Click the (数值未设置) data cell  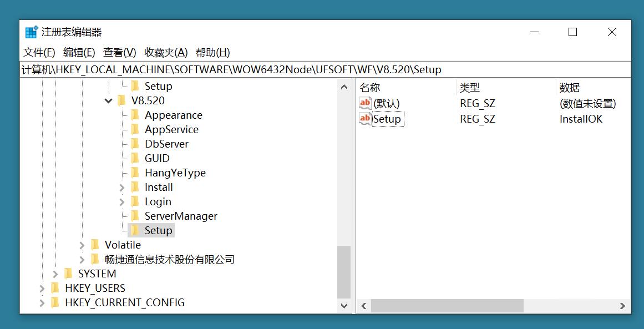click(588, 103)
